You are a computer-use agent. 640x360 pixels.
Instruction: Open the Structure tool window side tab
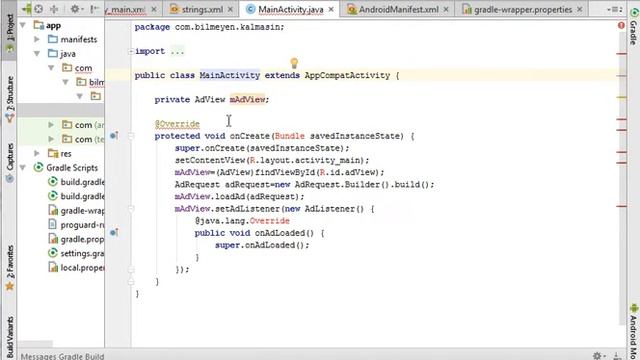point(9,99)
